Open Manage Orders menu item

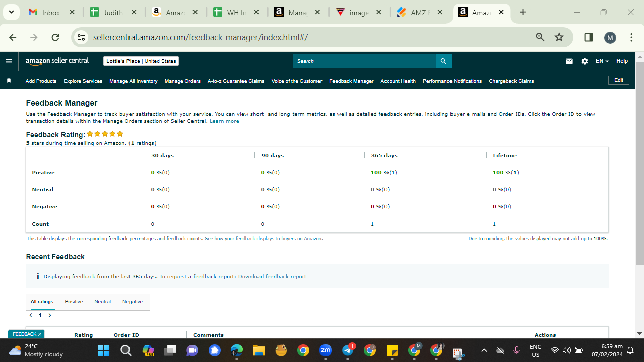coord(182,81)
